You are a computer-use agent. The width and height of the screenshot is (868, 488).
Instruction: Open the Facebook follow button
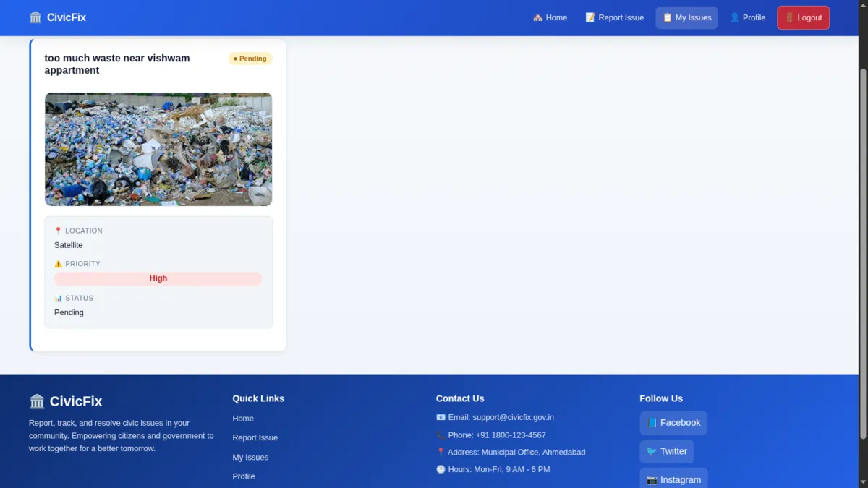pos(673,423)
